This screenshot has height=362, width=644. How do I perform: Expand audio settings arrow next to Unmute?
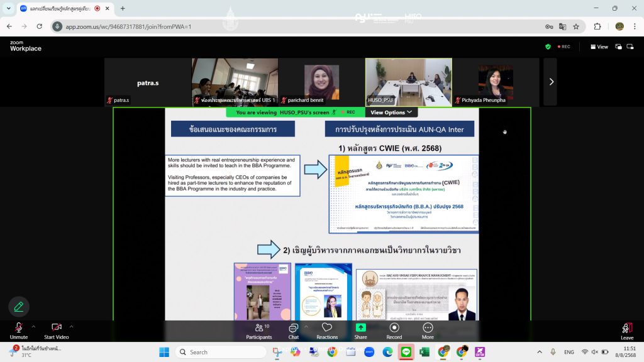click(x=33, y=326)
